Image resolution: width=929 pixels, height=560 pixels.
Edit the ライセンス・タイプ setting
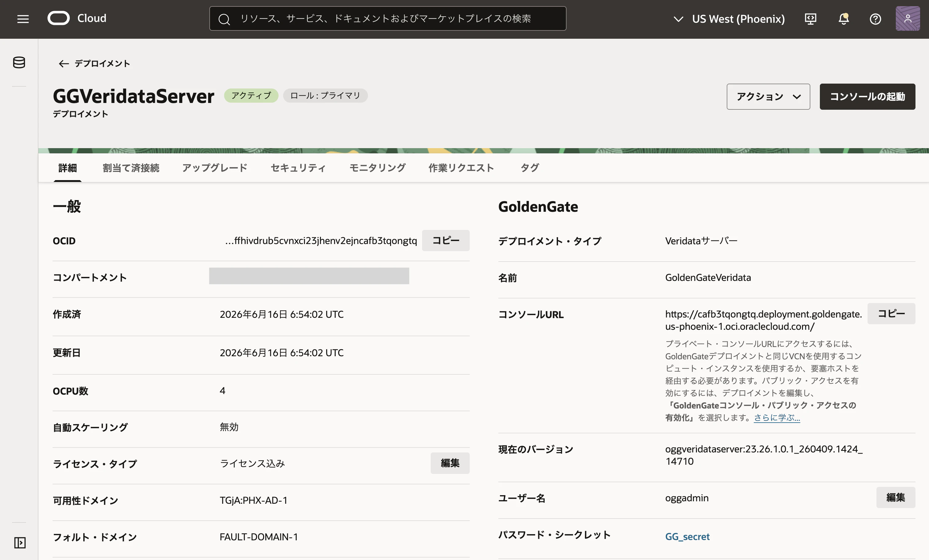click(x=450, y=463)
